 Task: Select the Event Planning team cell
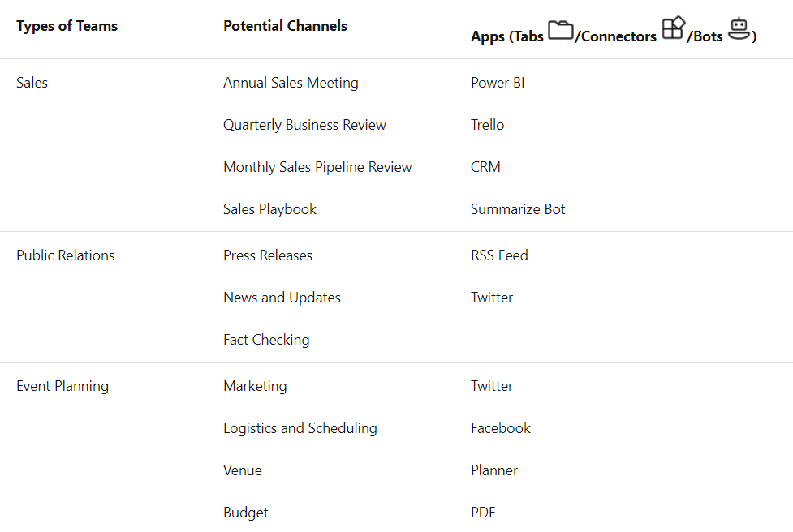coord(62,386)
